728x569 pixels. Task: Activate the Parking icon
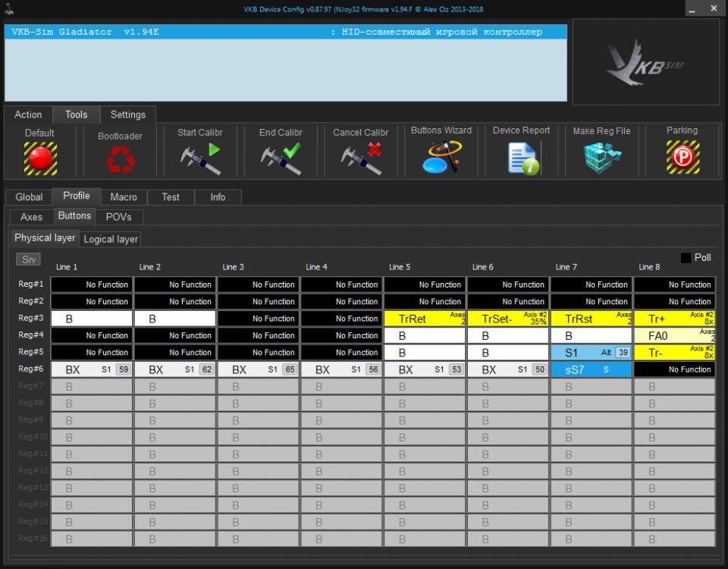pos(682,158)
